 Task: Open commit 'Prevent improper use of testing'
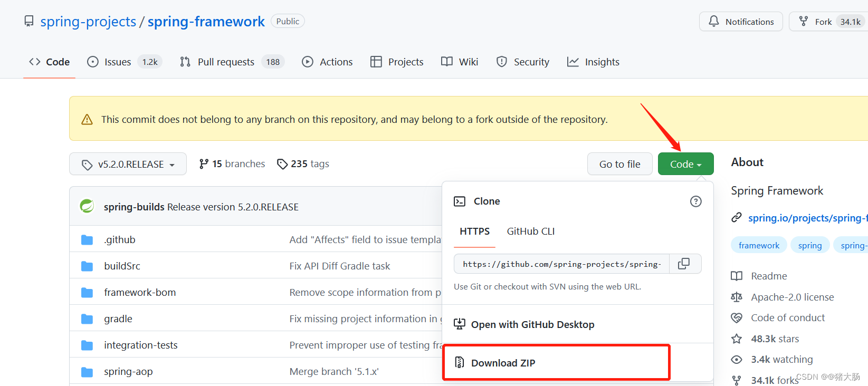click(x=365, y=345)
